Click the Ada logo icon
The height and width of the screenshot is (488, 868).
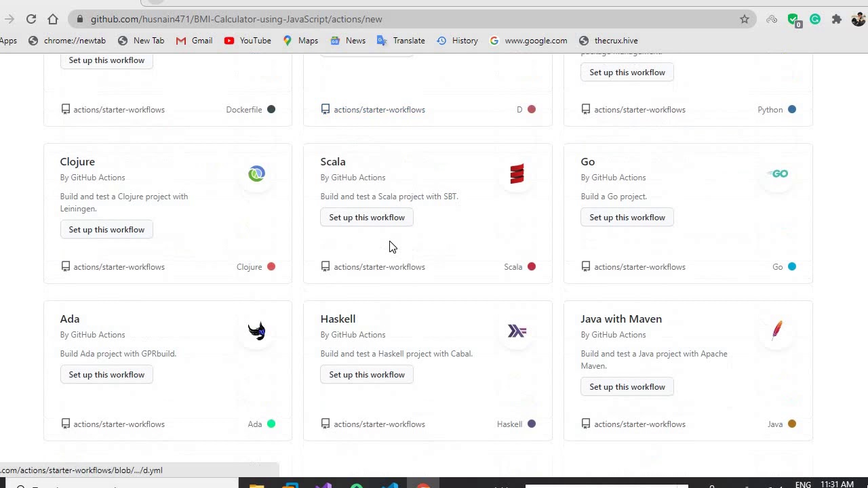point(256,331)
